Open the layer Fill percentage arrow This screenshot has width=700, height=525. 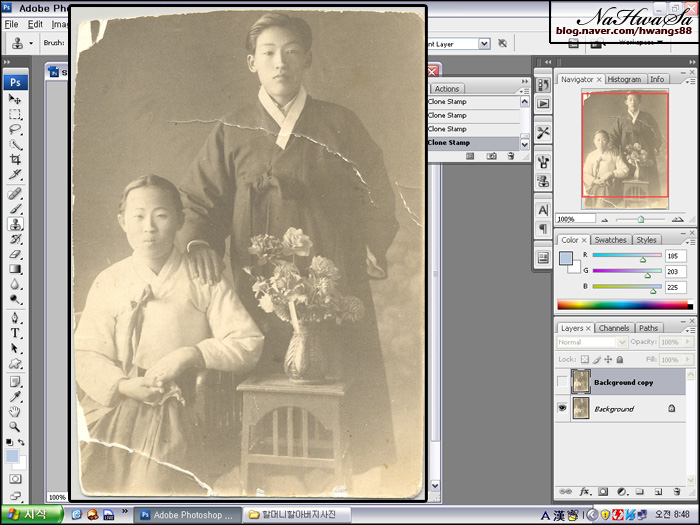[x=689, y=359]
